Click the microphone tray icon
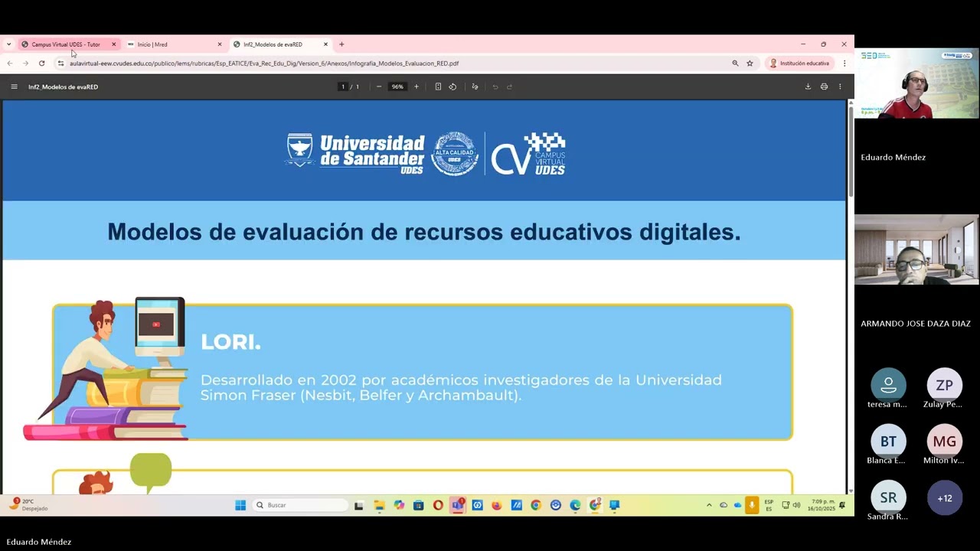This screenshot has width=980, height=551. (x=752, y=505)
